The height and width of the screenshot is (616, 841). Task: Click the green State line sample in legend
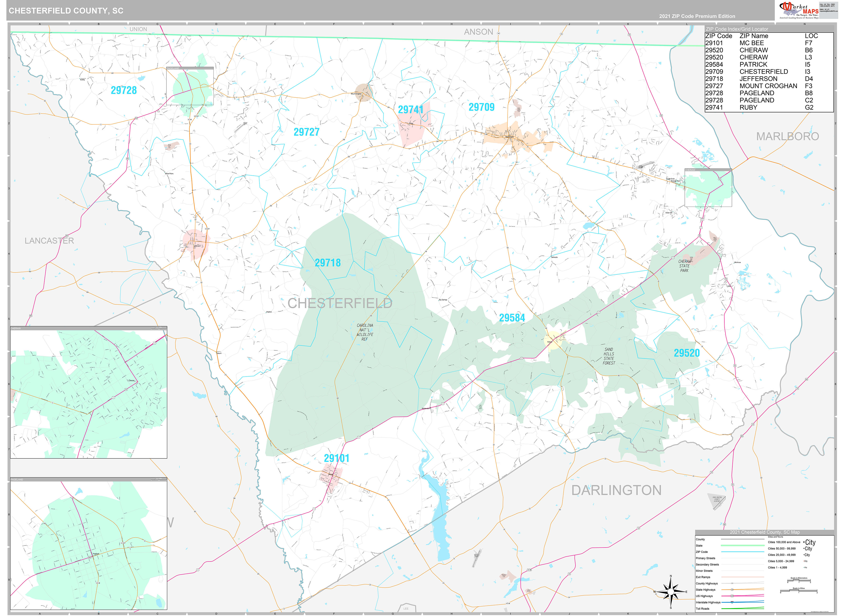tap(743, 546)
